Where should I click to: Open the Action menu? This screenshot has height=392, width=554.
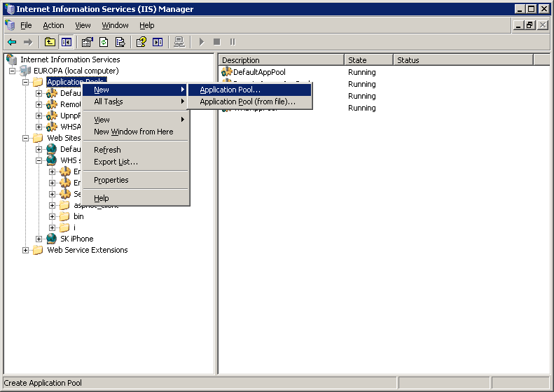click(x=53, y=25)
